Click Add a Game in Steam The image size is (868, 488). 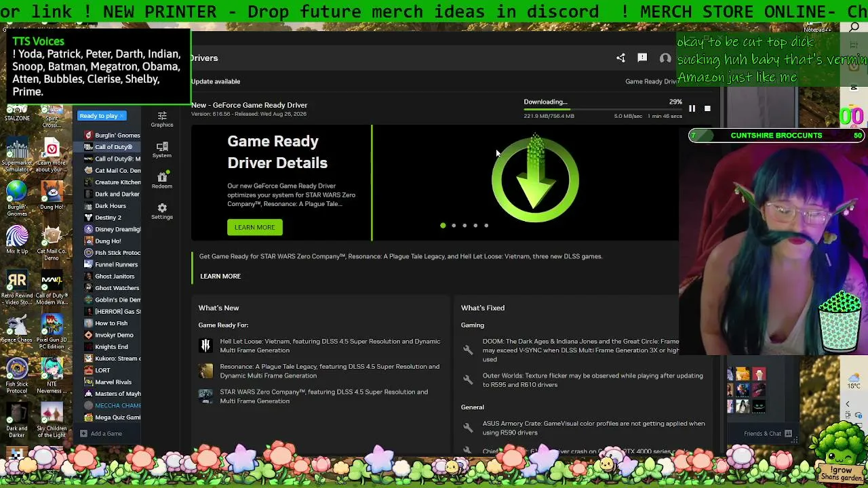click(x=101, y=434)
